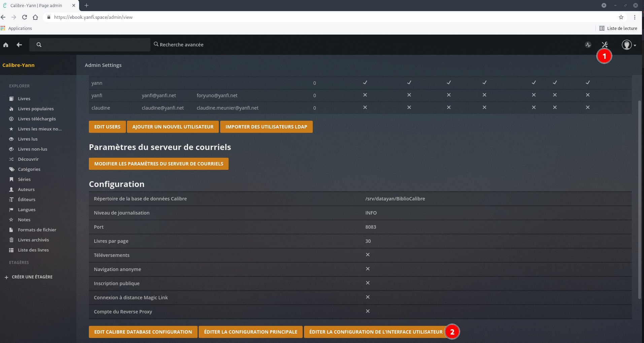Open the admin tools wrench icon
Image resolution: width=644 pixels, height=343 pixels.
tap(605, 45)
